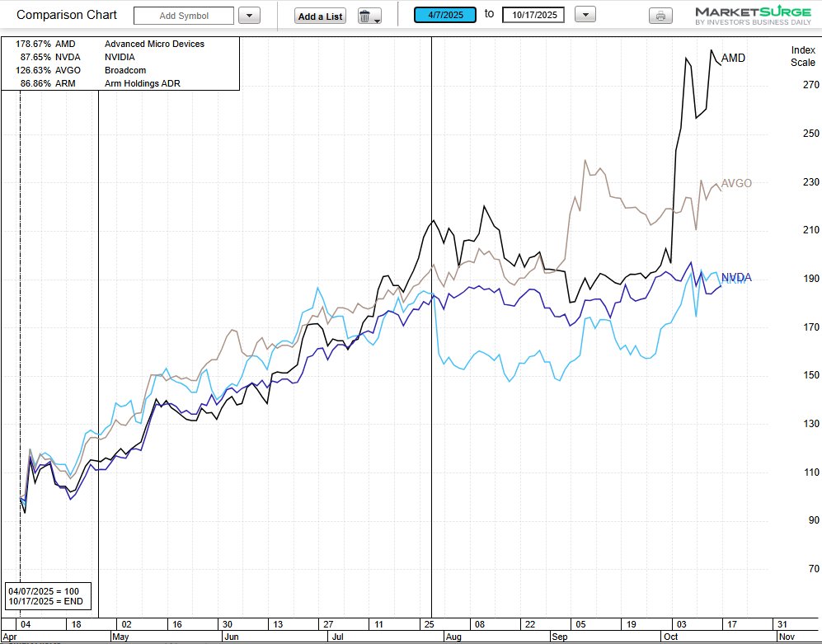Click the Broadcom company name

click(x=125, y=70)
